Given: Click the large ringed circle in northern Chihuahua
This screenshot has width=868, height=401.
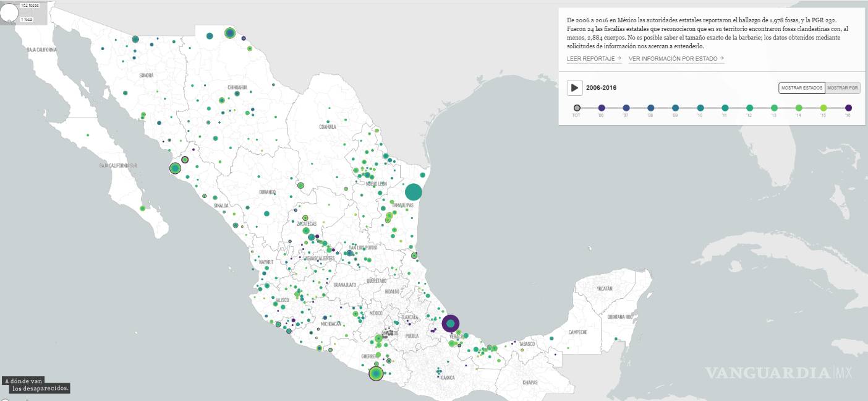Looking at the screenshot, I should [230, 33].
